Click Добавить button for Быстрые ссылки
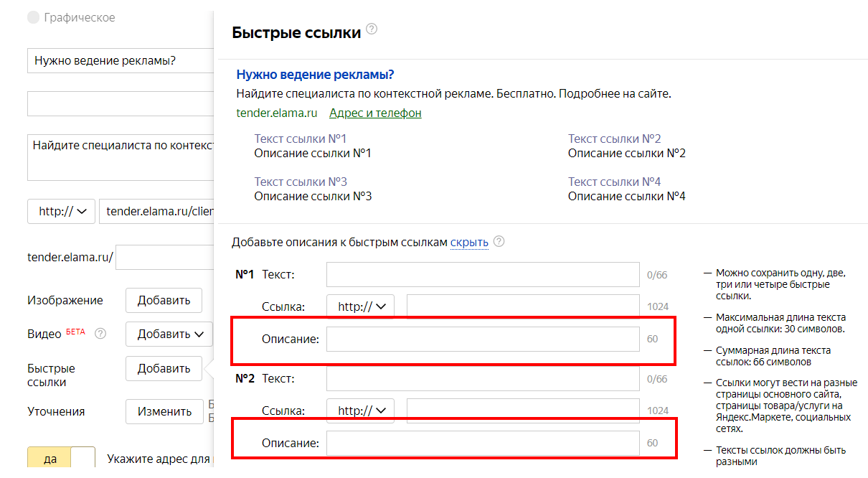This screenshot has width=868, height=478. (x=164, y=368)
